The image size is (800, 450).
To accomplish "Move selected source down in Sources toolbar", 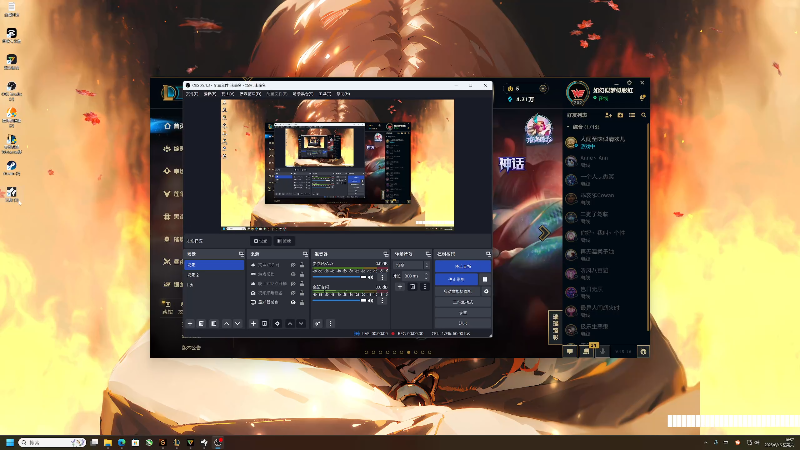I will (301, 323).
